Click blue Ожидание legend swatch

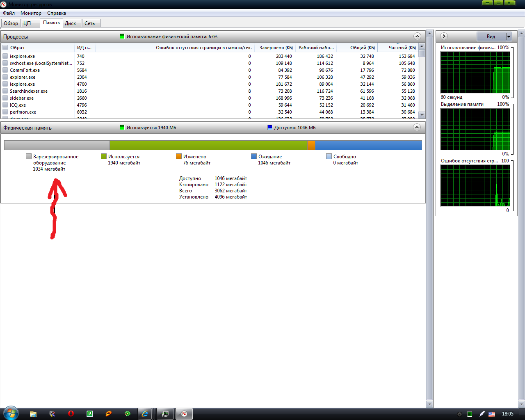tap(254, 156)
